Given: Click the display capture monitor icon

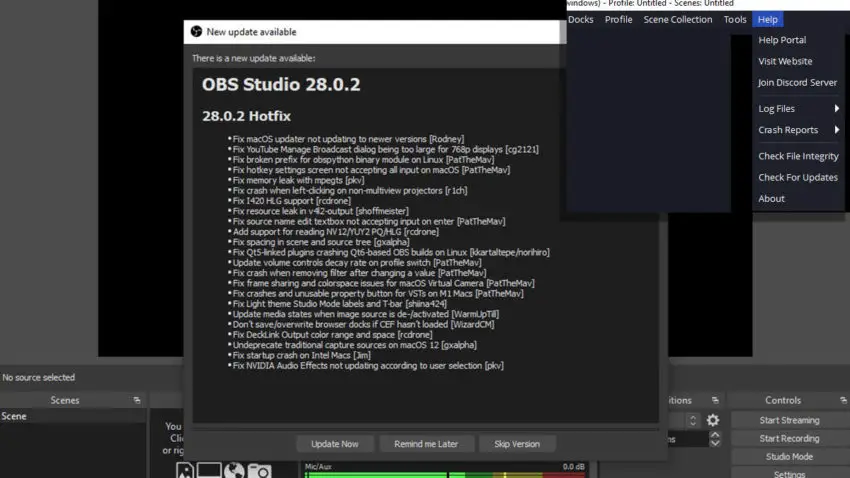Looking at the screenshot, I should tap(209, 470).
